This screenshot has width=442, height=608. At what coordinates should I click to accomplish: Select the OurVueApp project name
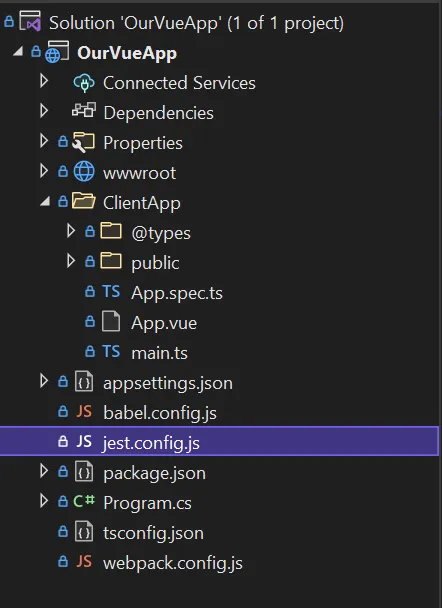click(127, 53)
